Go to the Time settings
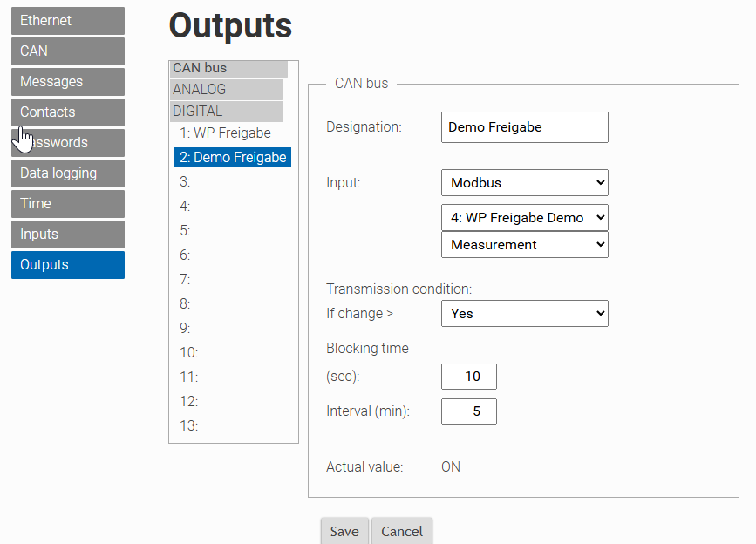This screenshot has height=544, width=756. pos(68,203)
